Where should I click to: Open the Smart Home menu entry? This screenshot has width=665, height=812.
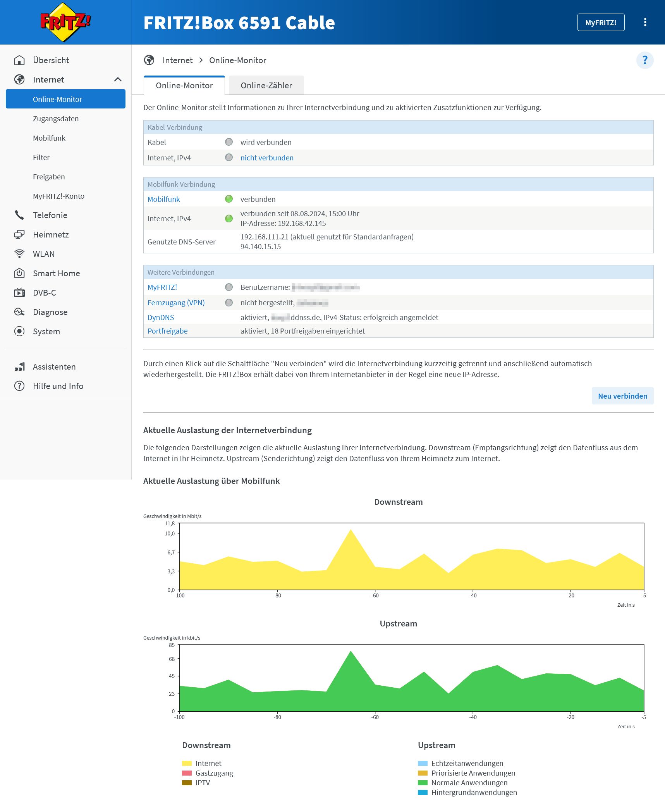56,273
